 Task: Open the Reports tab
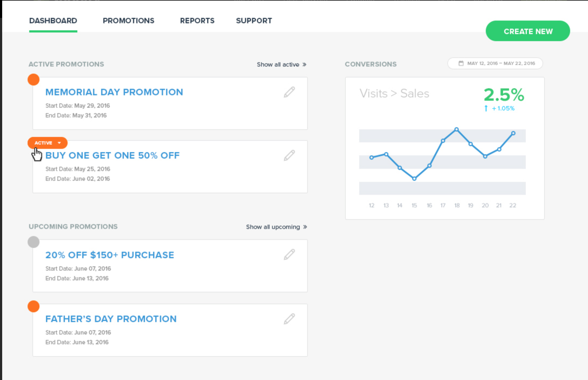pyautogui.click(x=197, y=21)
